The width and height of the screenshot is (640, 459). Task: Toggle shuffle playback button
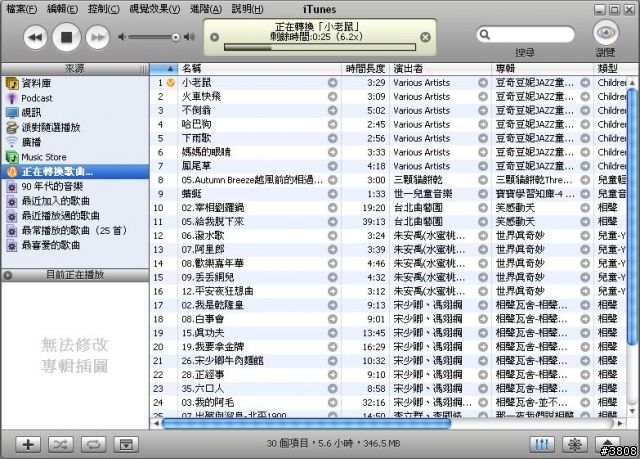[x=60, y=444]
